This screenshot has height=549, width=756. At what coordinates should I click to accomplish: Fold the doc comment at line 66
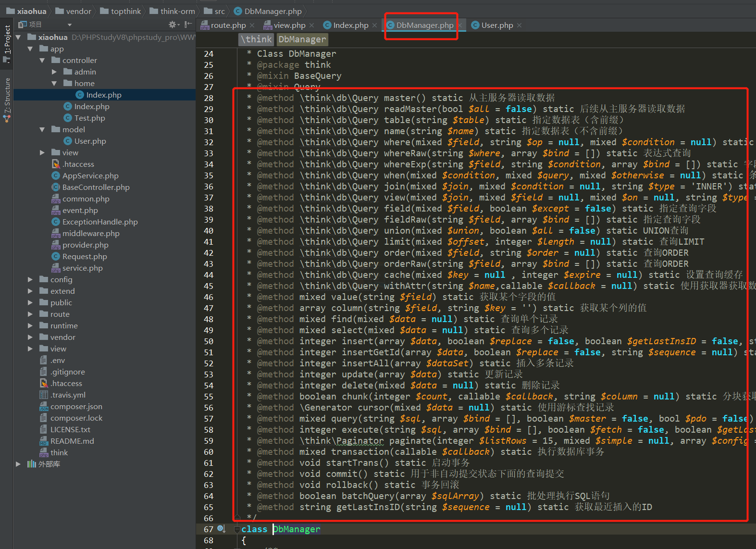[237, 518]
